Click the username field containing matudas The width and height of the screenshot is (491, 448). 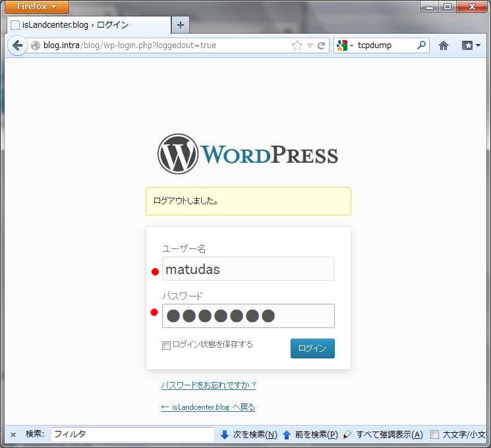click(x=248, y=269)
